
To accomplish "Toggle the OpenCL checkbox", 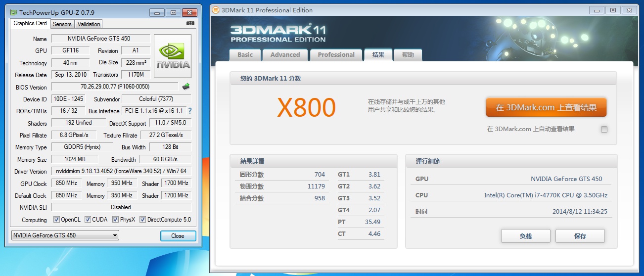I will 56,220.
